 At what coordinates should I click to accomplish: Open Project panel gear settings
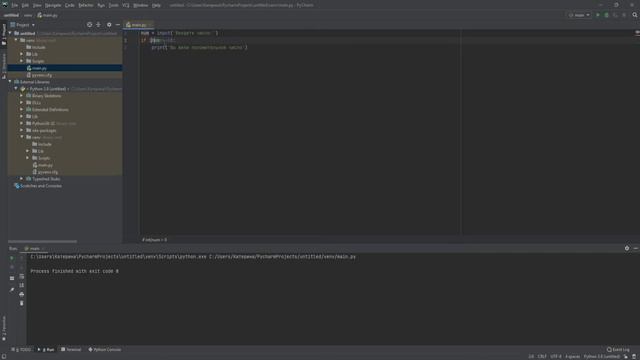[x=109, y=25]
